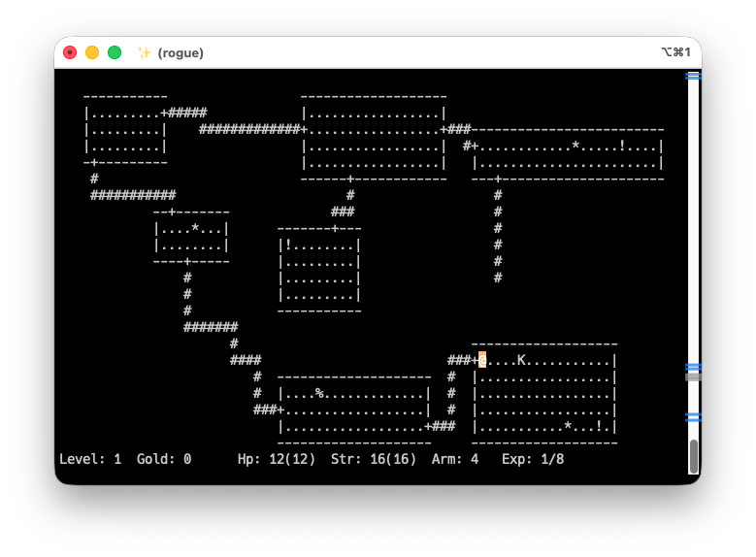Click the % food item in the bottom room

(x=319, y=393)
